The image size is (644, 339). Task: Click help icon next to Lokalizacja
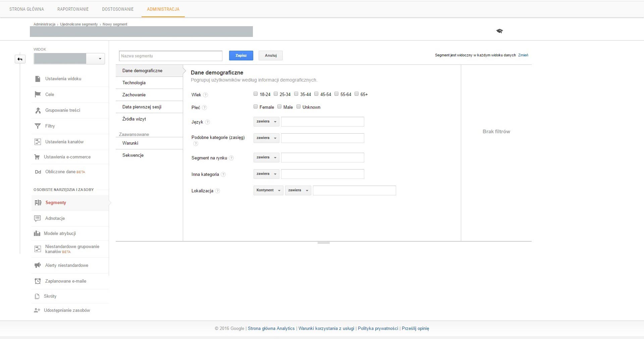(x=218, y=191)
